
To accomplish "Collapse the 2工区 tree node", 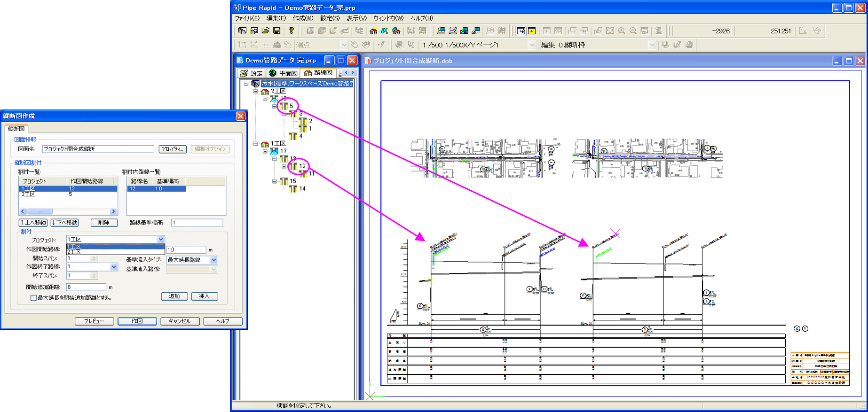I will pyautogui.click(x=256, y=92).
